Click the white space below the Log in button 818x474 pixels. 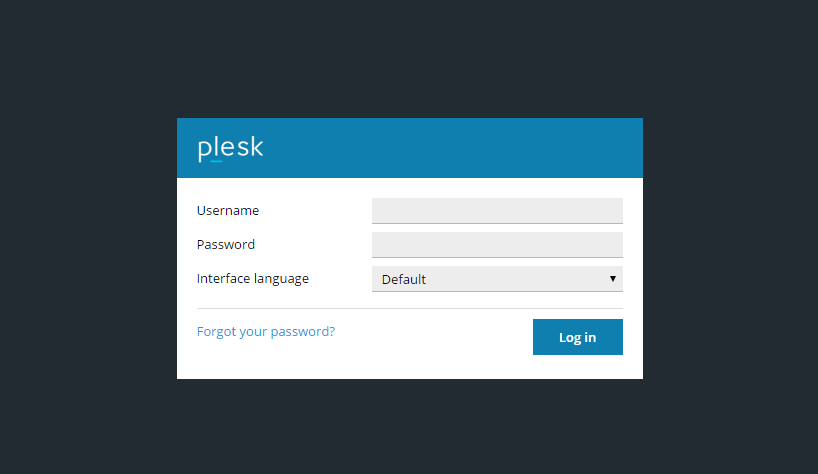[x=577, y=367]
